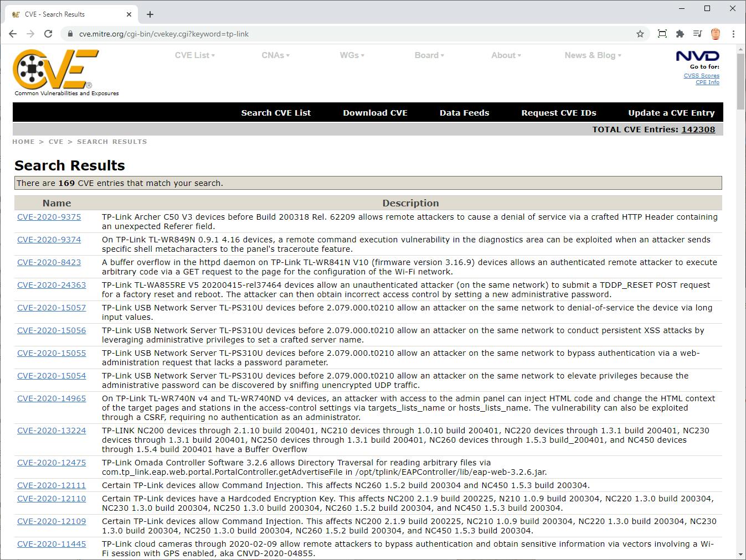This screenshot has width=746, height=560.
Task: Select Data Feeds in black bar
Action: [464, 113]
